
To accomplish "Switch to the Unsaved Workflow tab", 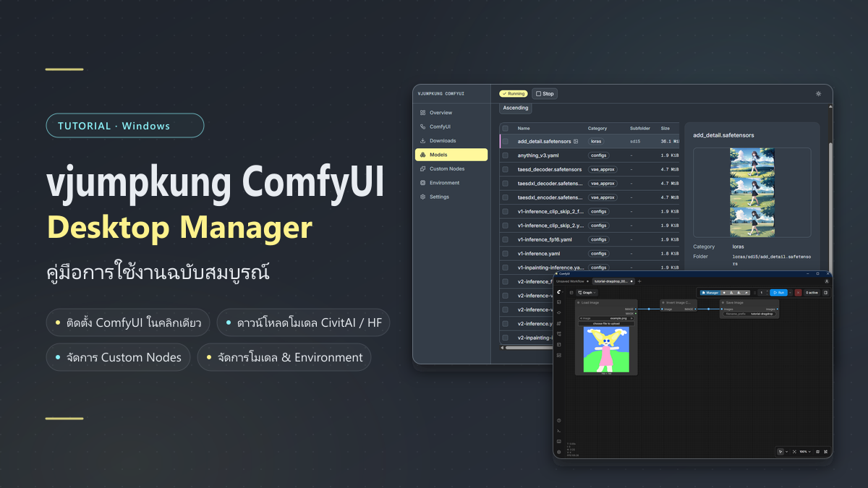I will point(573,281).
